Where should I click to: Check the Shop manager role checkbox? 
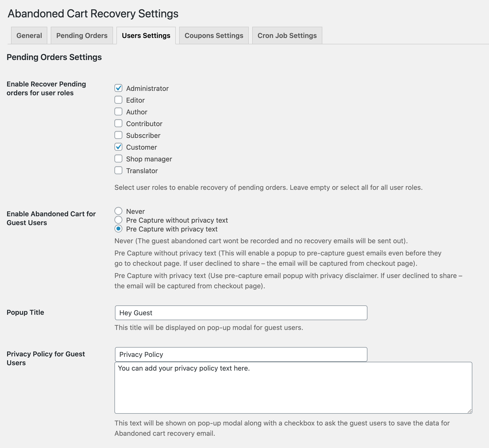click(x=118, y=158)
